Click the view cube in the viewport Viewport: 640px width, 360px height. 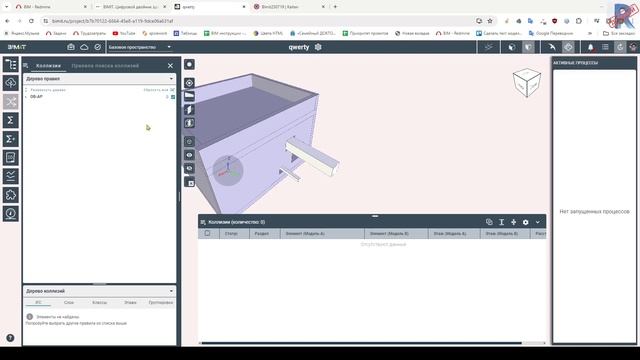(x=527, y=83)
